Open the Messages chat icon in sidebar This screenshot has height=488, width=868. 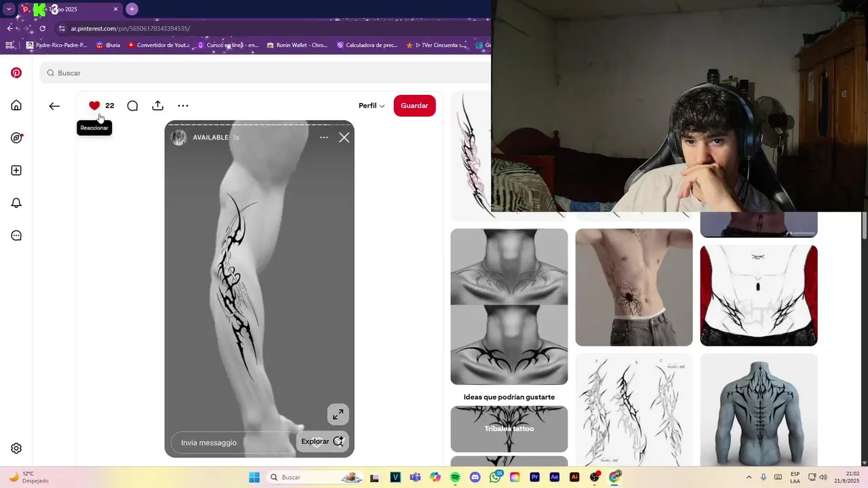pos(16,235)
